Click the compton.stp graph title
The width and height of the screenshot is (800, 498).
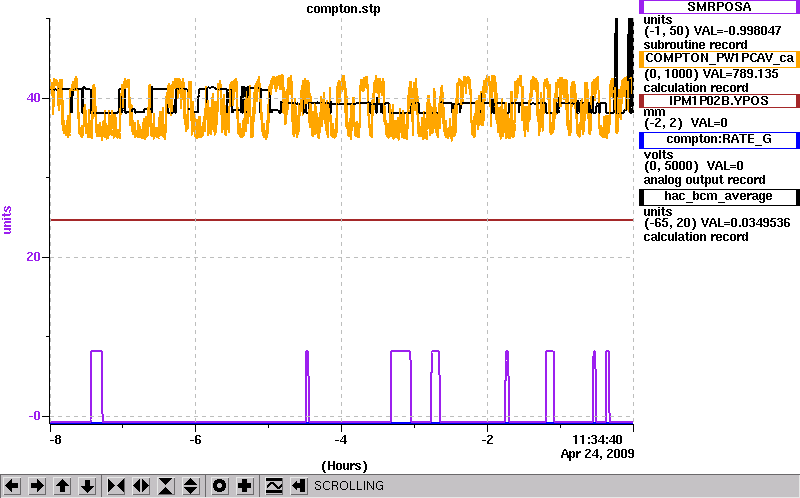(343, 9)
